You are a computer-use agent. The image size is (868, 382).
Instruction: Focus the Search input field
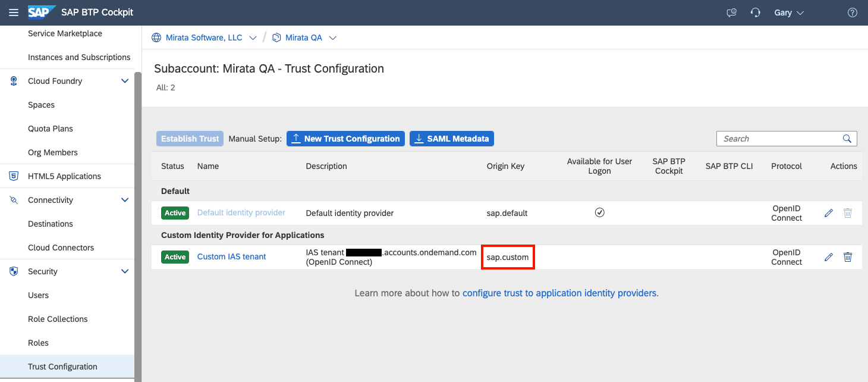coord(779,139)
